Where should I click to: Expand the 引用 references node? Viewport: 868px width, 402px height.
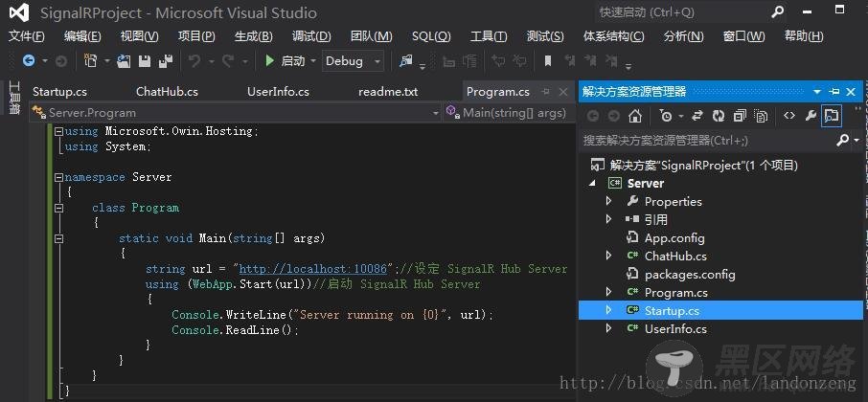(x=609, y=219)
